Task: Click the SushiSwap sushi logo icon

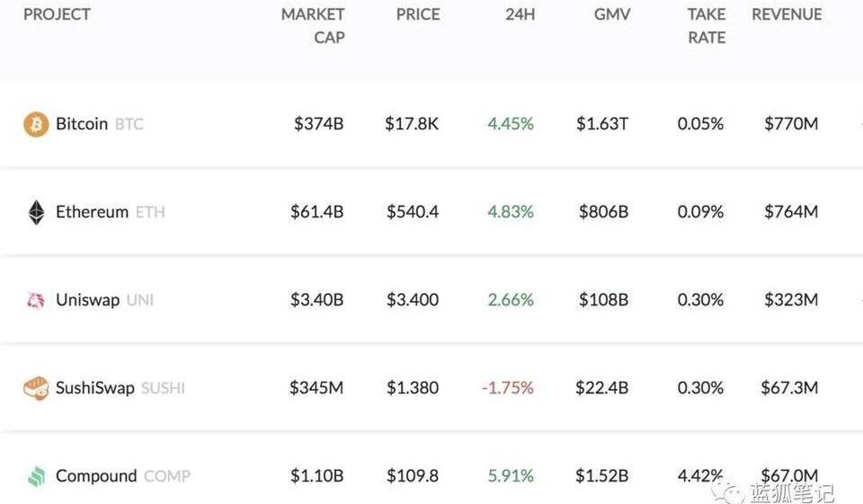Action: [x=36, y=388]
